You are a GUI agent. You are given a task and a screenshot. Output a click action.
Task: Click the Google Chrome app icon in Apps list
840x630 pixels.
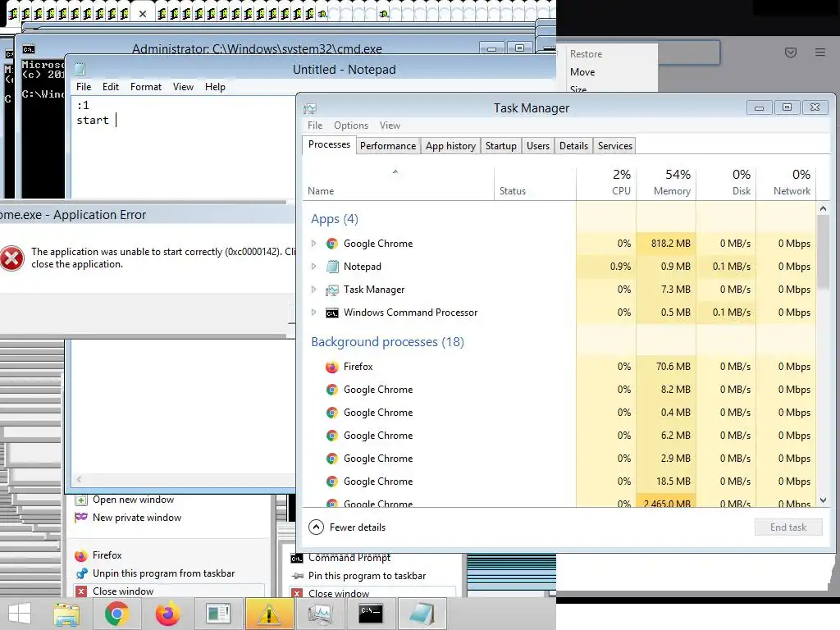[x=332, y=244]
